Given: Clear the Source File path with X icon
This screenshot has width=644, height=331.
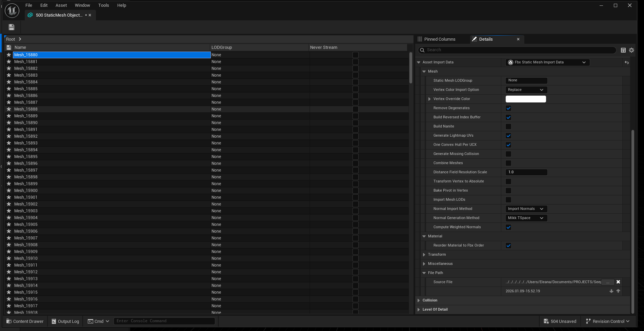Looking at the screenshot, I should (x=618, y=282).
